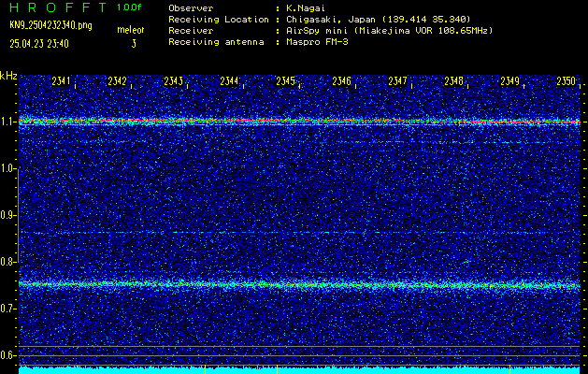Select the 2342 time marker
This screenshot has width=588, height=374.
pyautogui.click(x=117, y=81)
